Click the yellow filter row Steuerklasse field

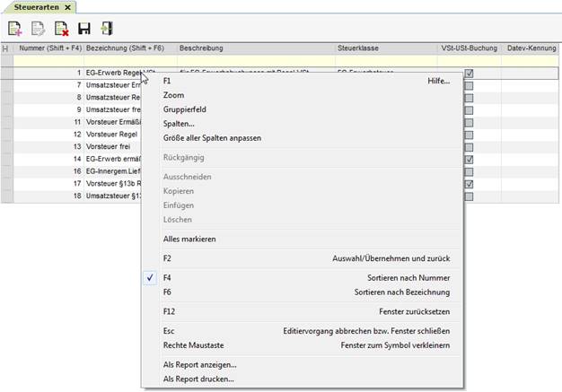click(x=386, y=60)
